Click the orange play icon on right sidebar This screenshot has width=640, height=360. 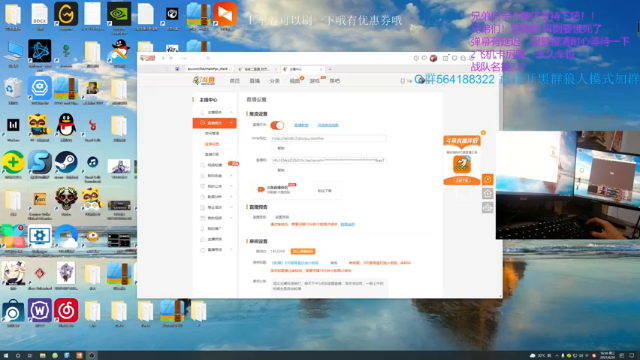487,180
